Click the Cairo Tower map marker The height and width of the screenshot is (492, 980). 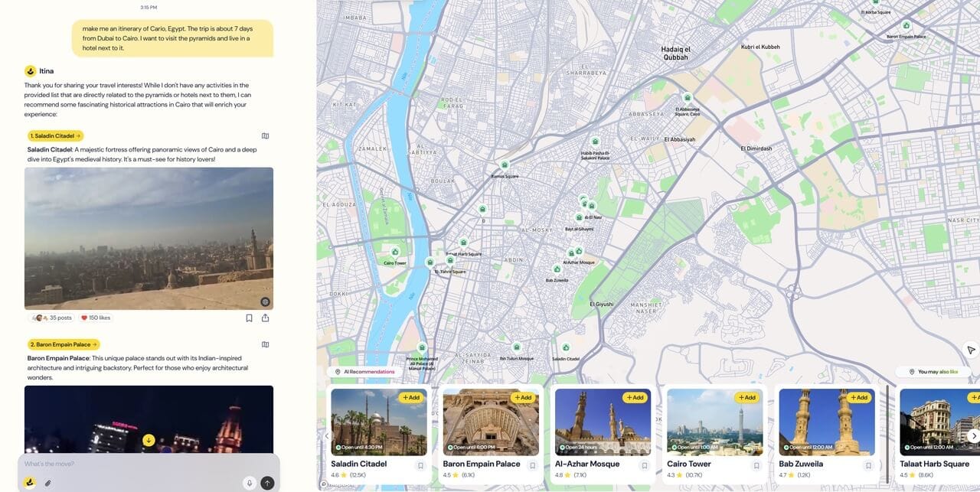(395, 253)
